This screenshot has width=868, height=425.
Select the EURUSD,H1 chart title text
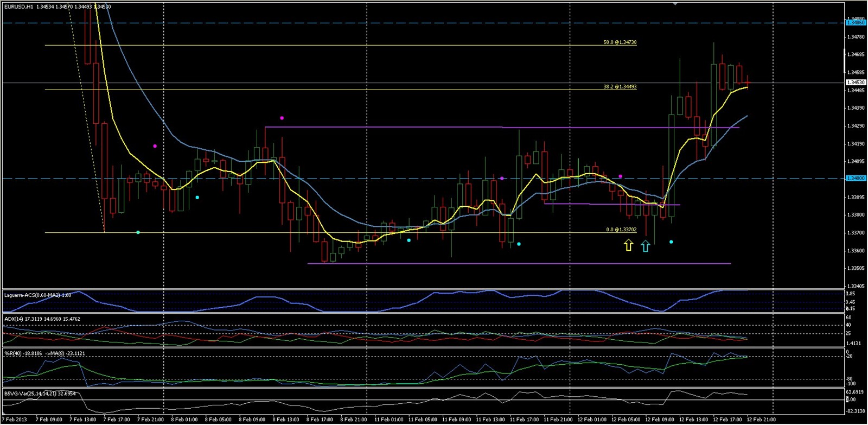[x=18, y=7]
